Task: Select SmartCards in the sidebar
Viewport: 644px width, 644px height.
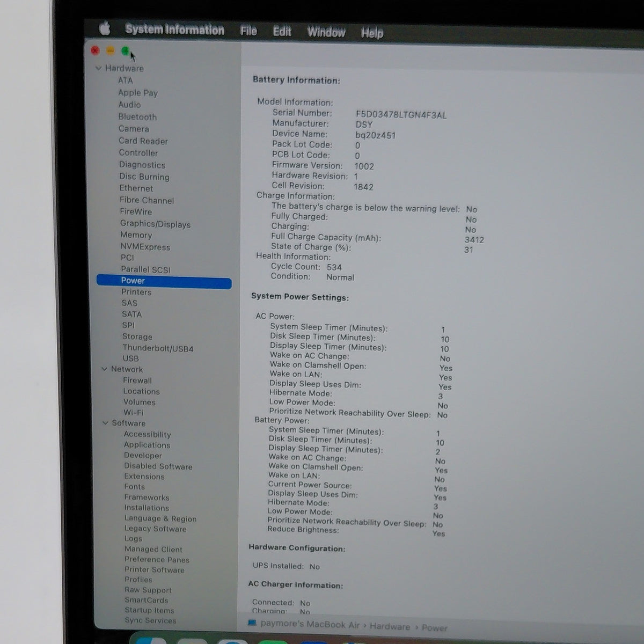Action: click(x=147, y=600)
